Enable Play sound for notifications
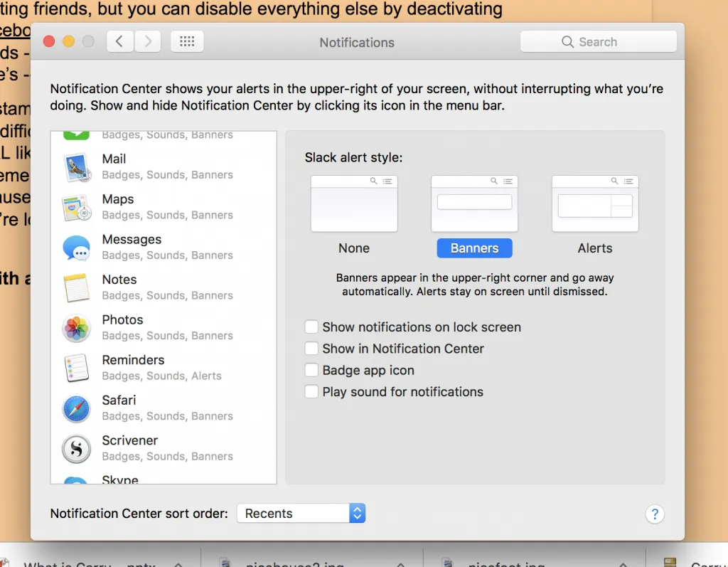The image size is (728, 567). click(311, 391)
